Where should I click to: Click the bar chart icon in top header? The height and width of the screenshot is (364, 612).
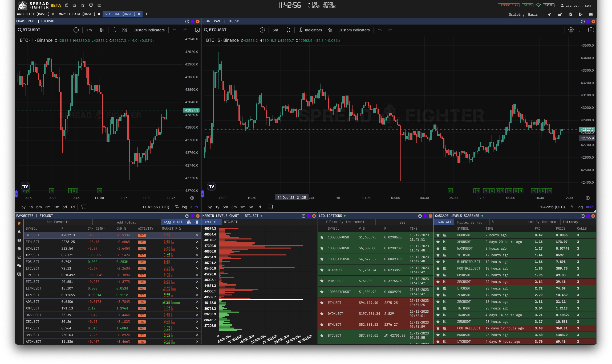(74, 5)
